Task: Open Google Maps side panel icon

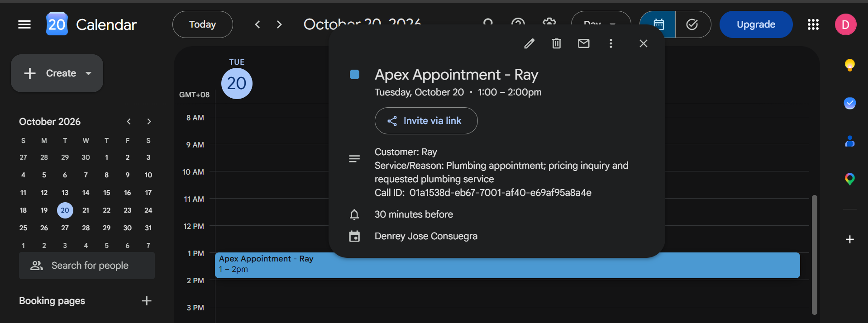Action: click(850, 179)
